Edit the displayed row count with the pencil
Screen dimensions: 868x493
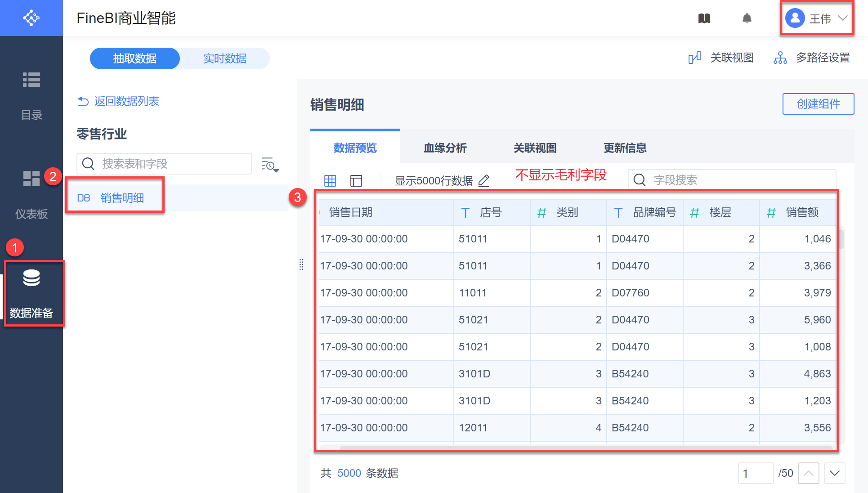click(x=484, y=181)
